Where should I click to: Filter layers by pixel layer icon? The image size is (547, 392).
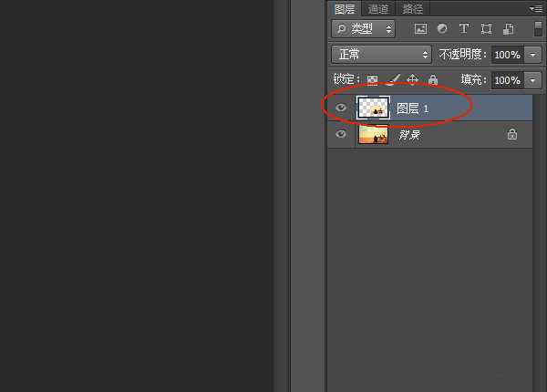[x=420, y=29]
